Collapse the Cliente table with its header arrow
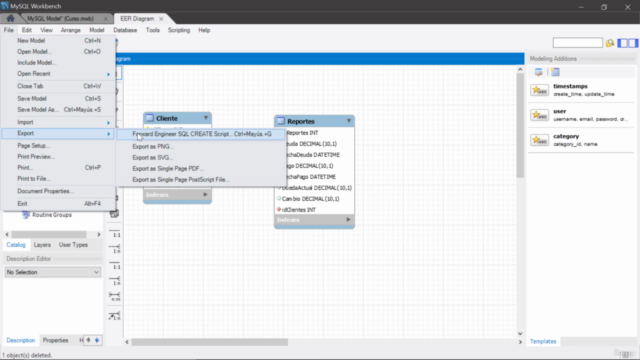640x360 pixels. [206, 118]
